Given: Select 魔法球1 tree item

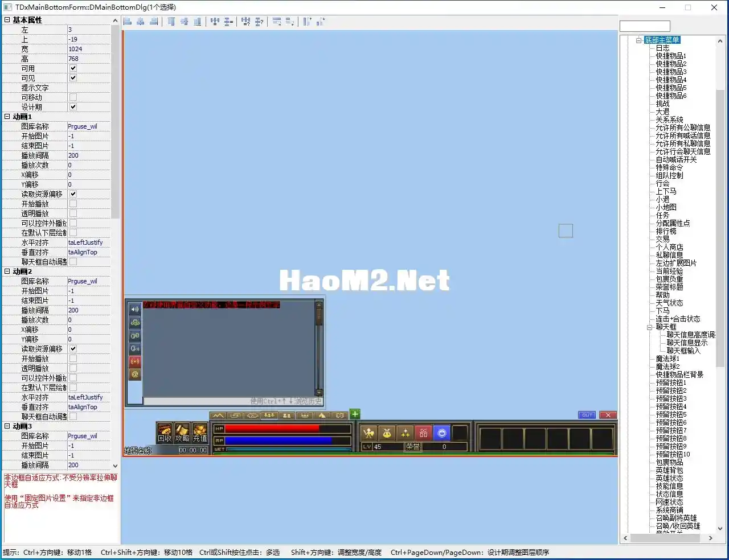Looking at the screenshot, I should click(667, 359).
